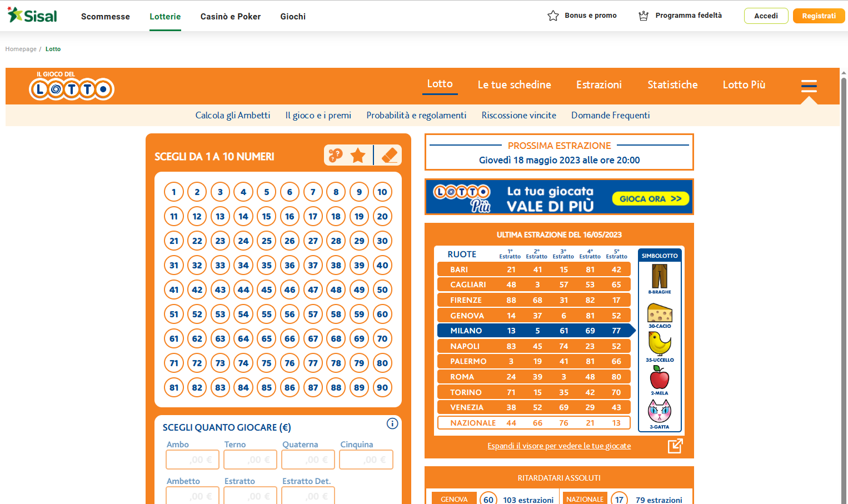The image size is (848, 504).
Task: Open the Riscossione vincite link
Action: (519, 115)
